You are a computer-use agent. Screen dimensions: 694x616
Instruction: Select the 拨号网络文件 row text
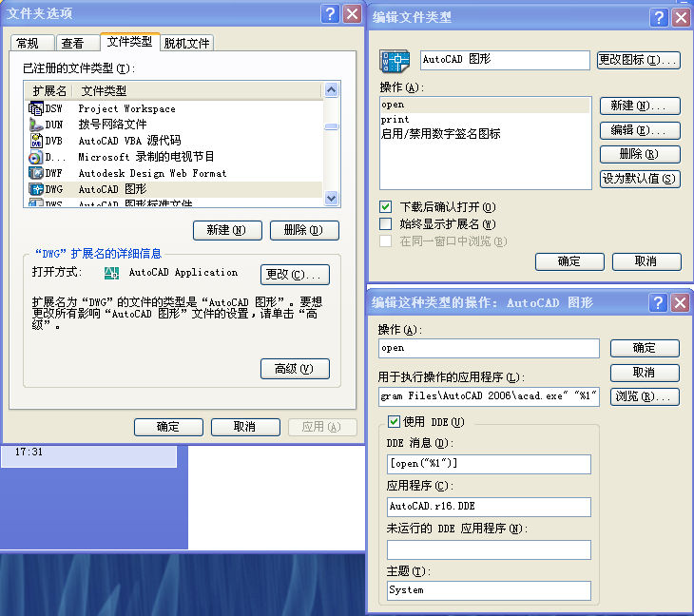(112, 125)
